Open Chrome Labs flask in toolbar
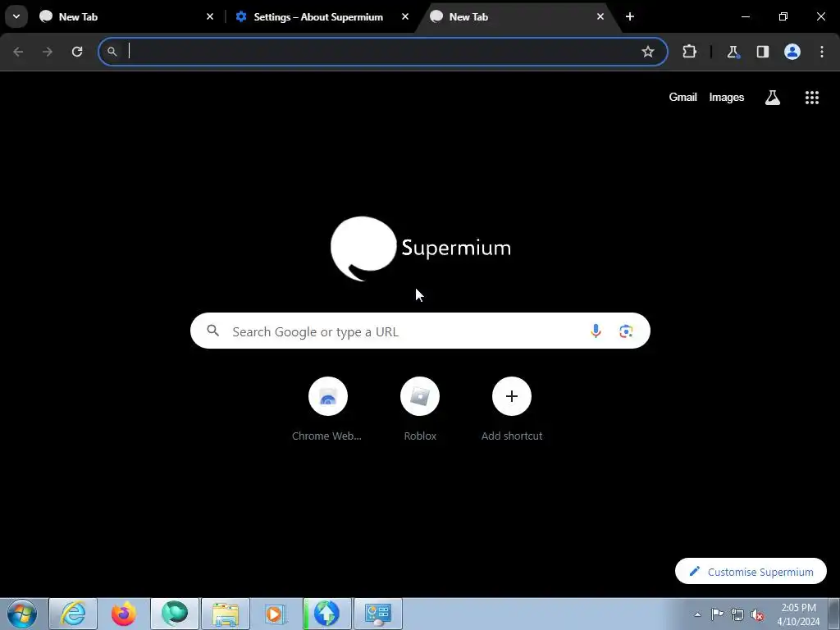The image size is (840, 630). pos(733,52)
